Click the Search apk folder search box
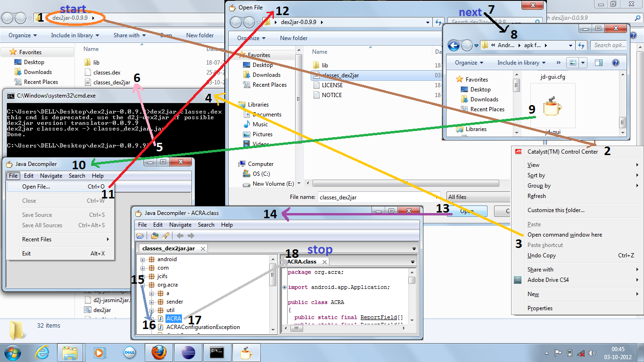 click(609, 45)
